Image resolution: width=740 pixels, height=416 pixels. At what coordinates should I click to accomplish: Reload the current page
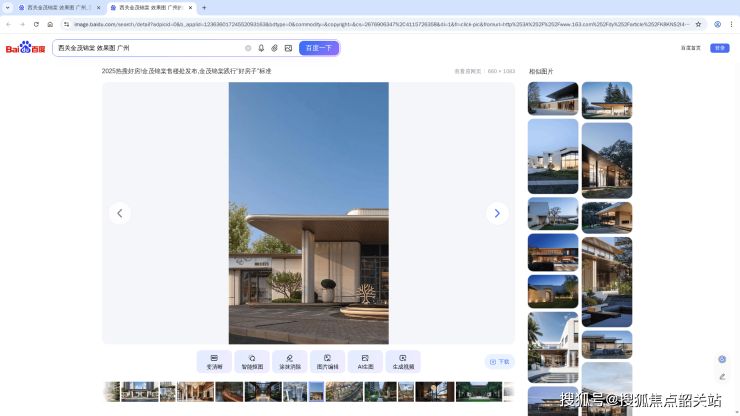[x=36, y=24]
